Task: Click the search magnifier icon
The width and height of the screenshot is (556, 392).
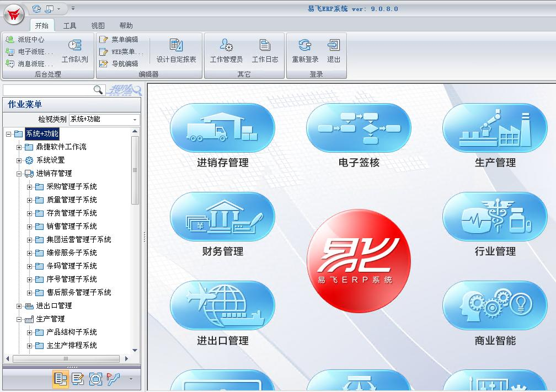Action: pos(98,90)
